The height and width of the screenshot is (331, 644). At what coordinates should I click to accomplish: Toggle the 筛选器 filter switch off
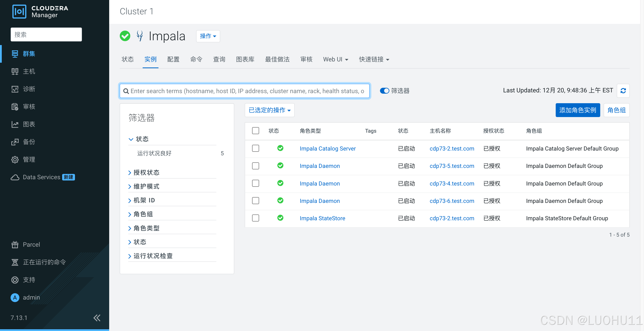pyautogui.click(x=384, y=91)
